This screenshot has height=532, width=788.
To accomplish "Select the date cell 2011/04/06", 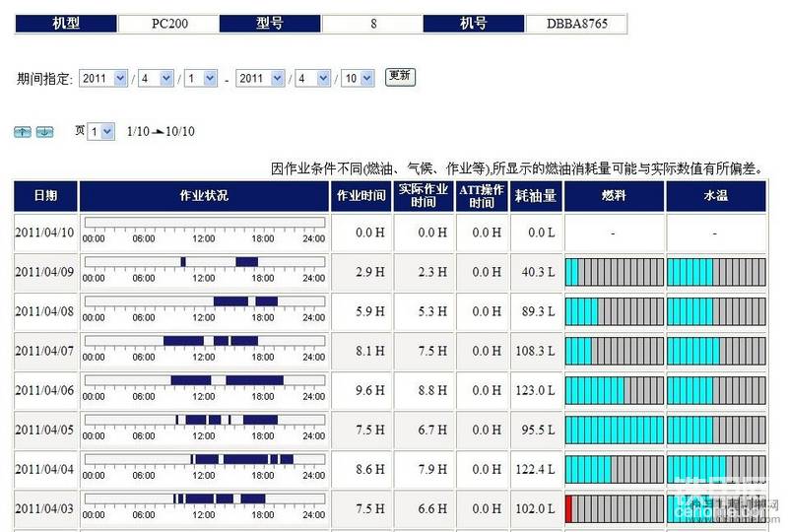I will click(x=45, y=391).
